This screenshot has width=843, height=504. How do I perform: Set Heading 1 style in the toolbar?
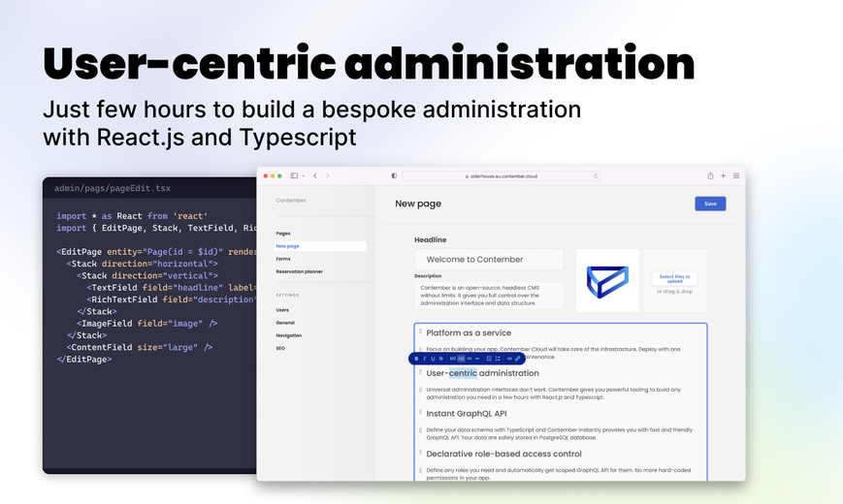click(453, 359)
